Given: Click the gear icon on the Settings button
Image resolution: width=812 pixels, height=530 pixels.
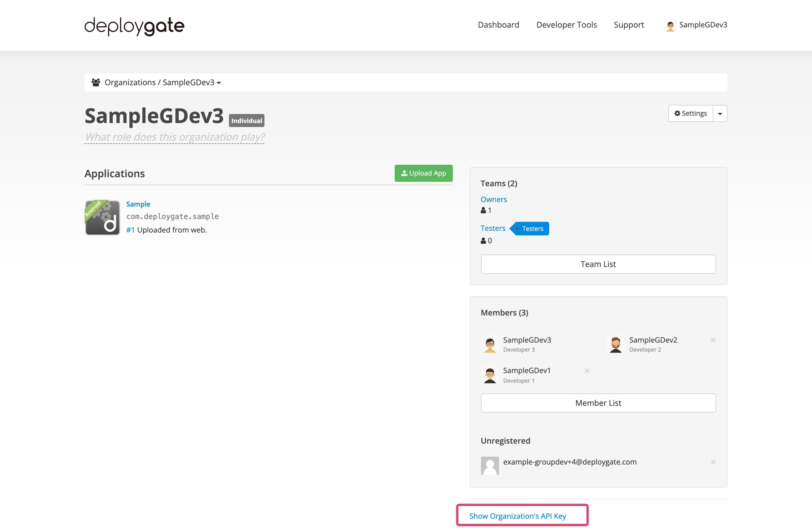Looking at the screenshot, I should [678, 113].
